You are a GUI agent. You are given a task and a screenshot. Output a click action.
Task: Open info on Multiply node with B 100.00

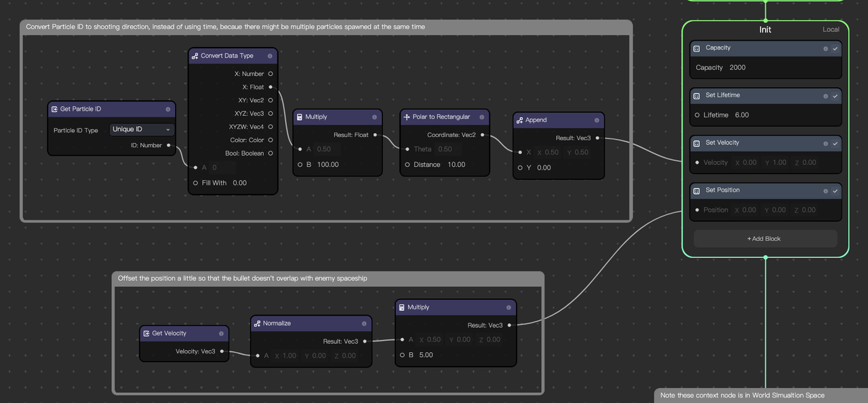tap(374, 117)
